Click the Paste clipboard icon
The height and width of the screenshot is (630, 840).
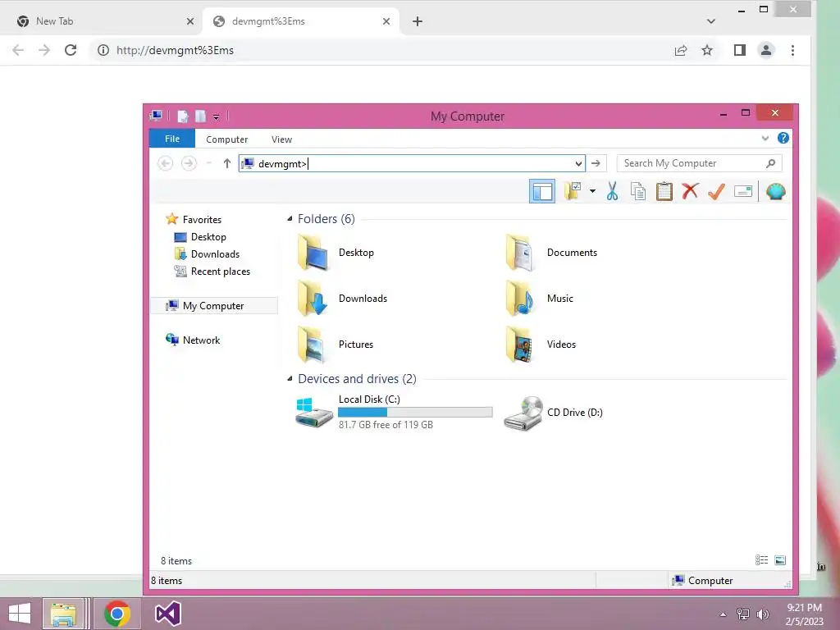coord(664,191)
